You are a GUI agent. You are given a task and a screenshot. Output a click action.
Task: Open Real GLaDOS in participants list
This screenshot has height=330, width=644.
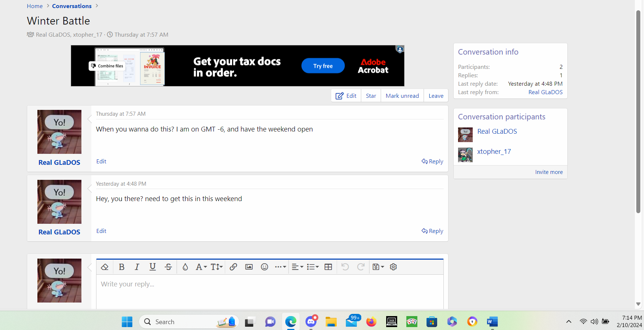(497, 131)
